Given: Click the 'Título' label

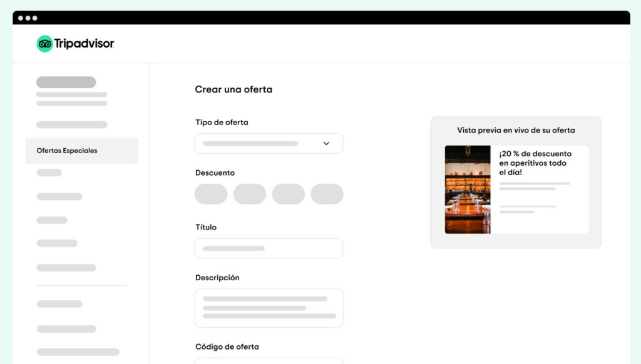Looking at the screenshot, I should [205, 227].
